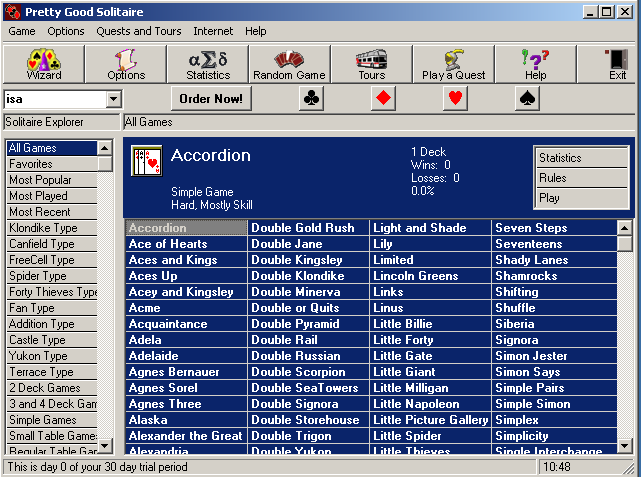Select 2 Deck Games category

(x=52, y=387)
